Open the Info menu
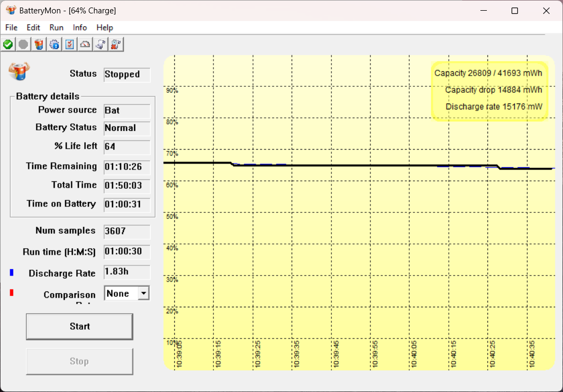563x392 pixels. pyautogui.click(x=80, y=28)
